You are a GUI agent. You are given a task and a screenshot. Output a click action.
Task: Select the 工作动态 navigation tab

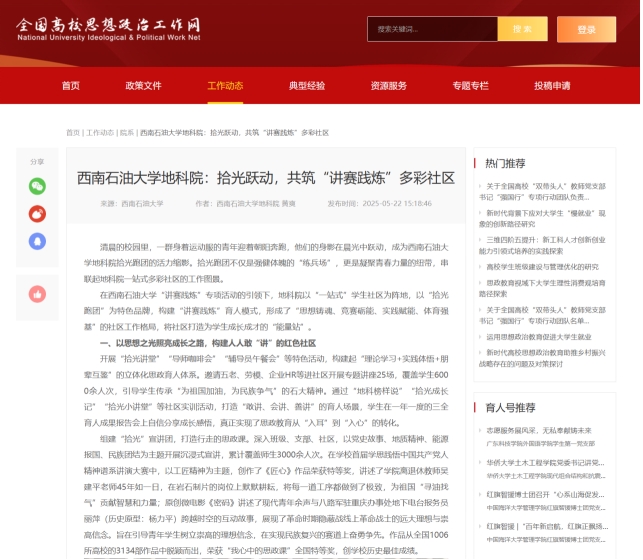pos(225,85)
